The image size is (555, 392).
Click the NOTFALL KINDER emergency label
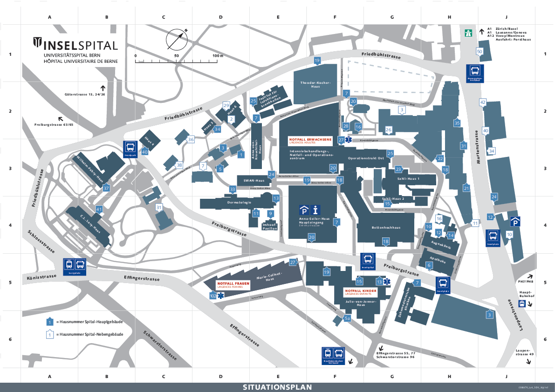361,292
